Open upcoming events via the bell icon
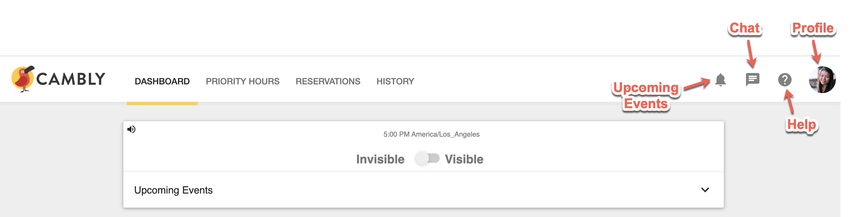The image size is (868, 217). click(720, 80)
